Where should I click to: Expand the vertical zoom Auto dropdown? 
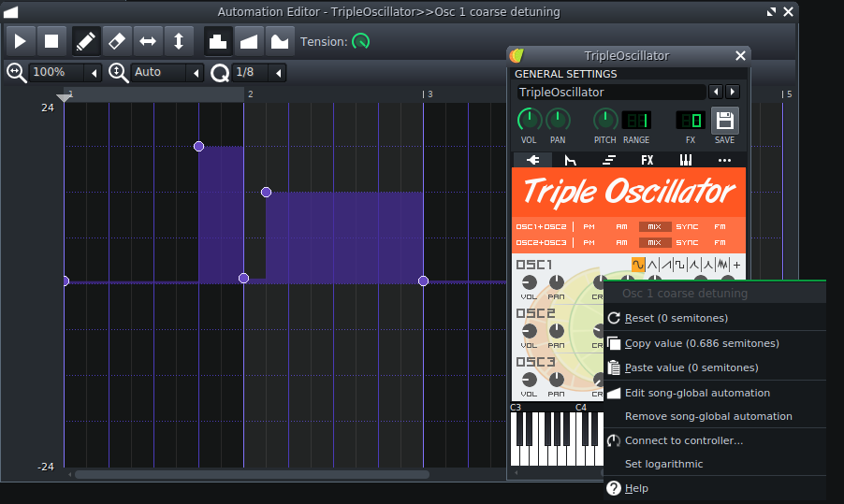click(195, 73)
